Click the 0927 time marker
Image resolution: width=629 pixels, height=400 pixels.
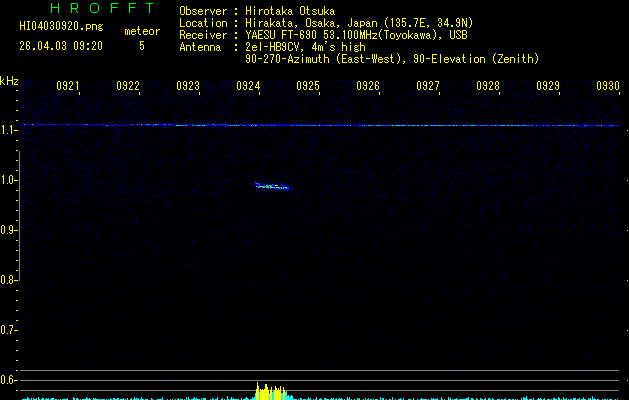pos(428,85)
